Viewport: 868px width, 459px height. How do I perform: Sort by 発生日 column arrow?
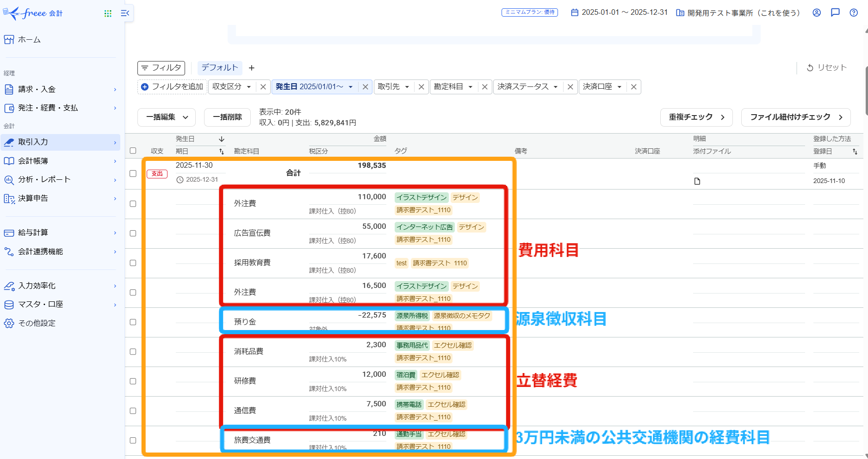[x=222, y=139]
